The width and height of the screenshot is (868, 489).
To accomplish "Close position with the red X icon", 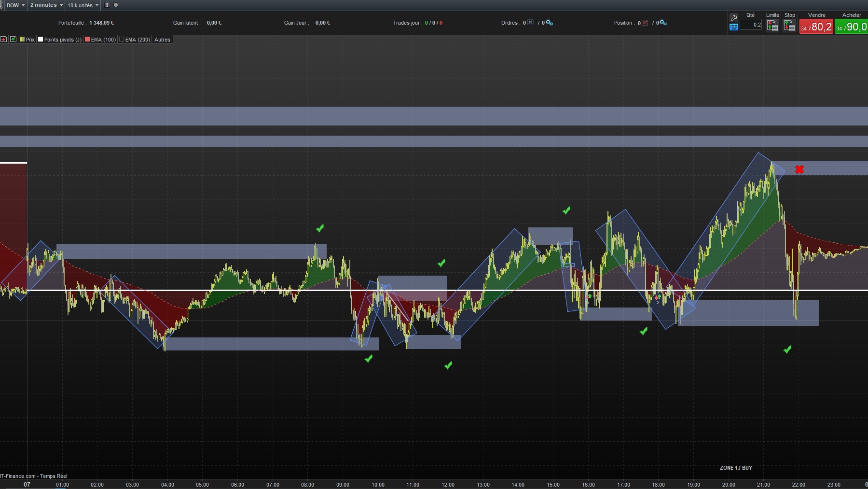I will tap(645, 23).
